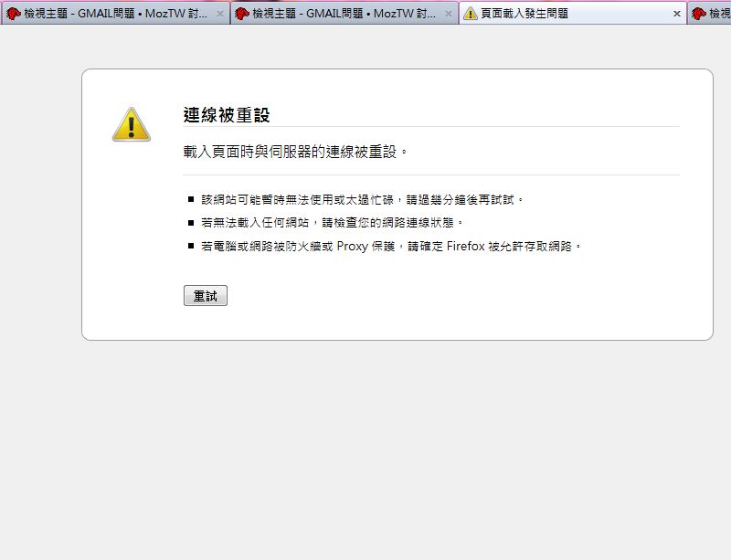Click the warning favicon on the error tab
The image size is (731, 560).
coord(471,14)
